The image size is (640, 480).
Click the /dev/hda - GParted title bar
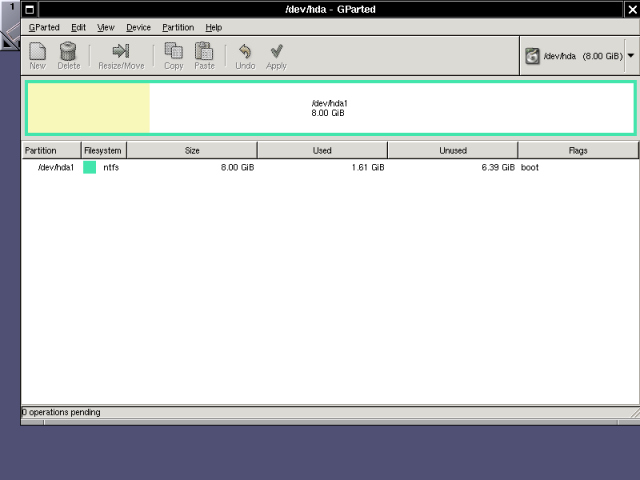330,9
